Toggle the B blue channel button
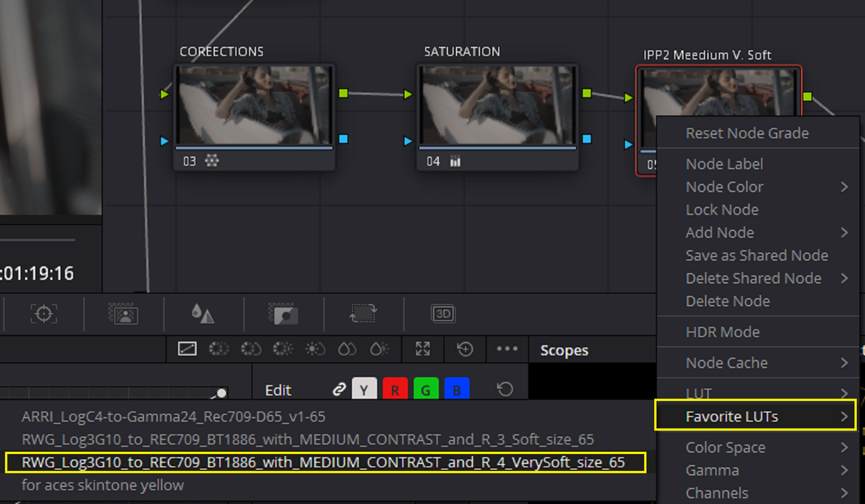 tap(457, 389)
